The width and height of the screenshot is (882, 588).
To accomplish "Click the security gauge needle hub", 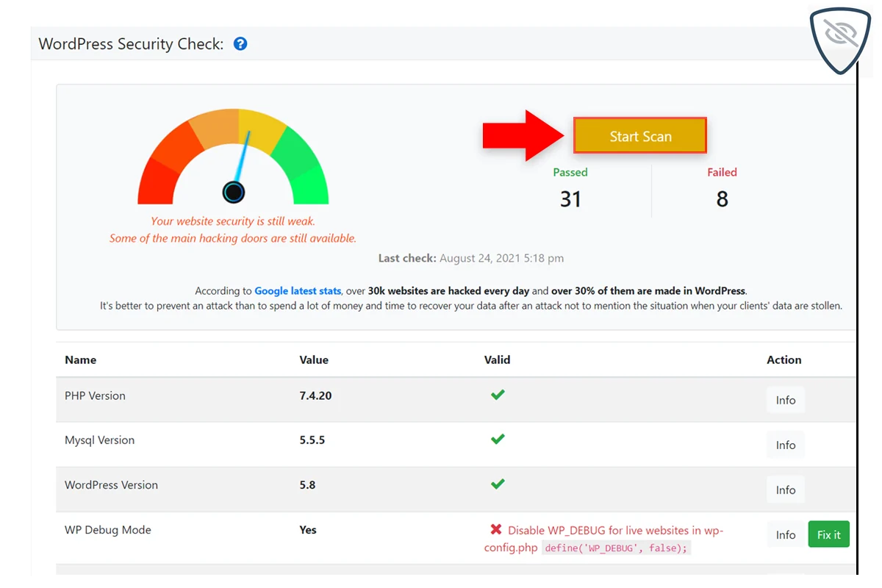I will (234, 193).
